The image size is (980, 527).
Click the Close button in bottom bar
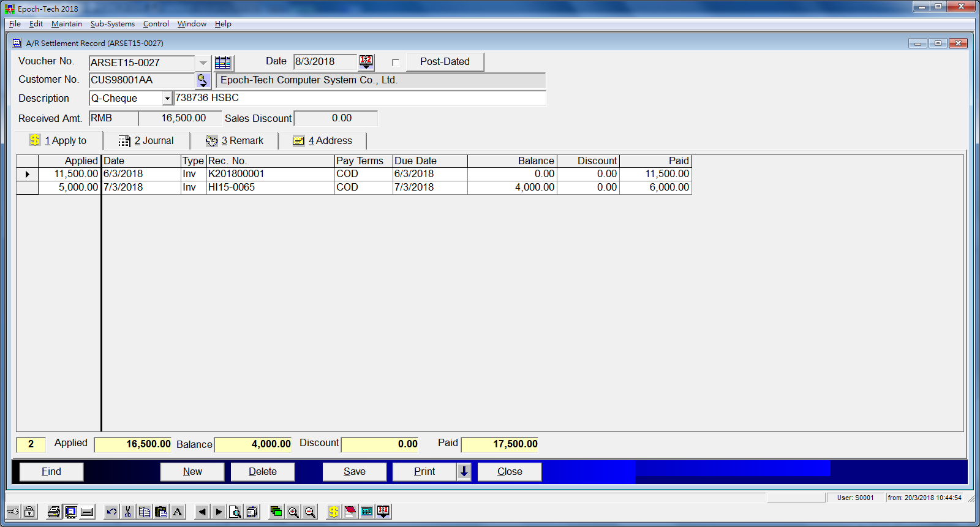510,471
